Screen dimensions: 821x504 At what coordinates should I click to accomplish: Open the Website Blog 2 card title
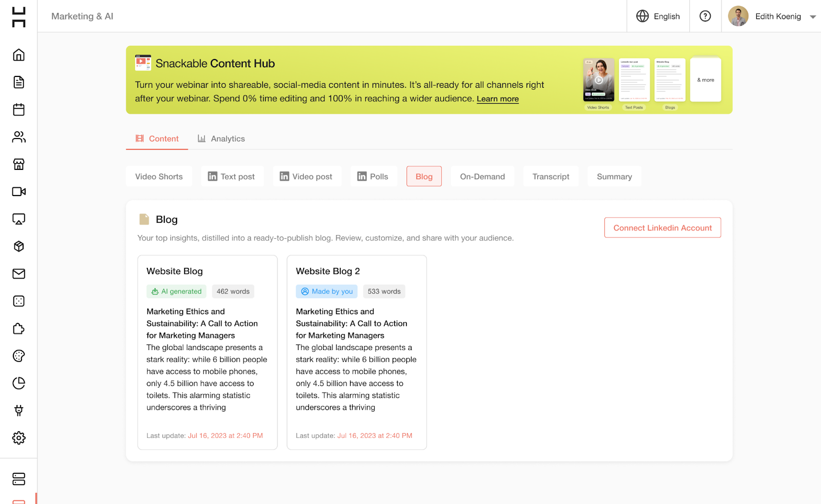[x=328, y=271]
